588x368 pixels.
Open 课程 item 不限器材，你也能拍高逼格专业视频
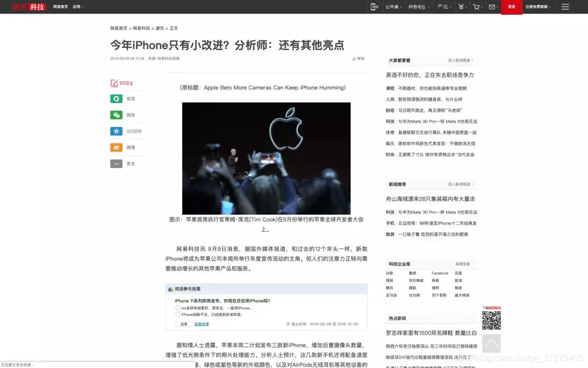(432, 88)
